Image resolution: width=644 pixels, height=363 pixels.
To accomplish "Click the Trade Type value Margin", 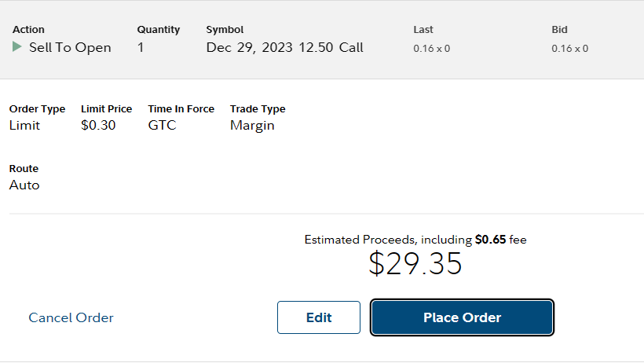I will tap(252, 126).
